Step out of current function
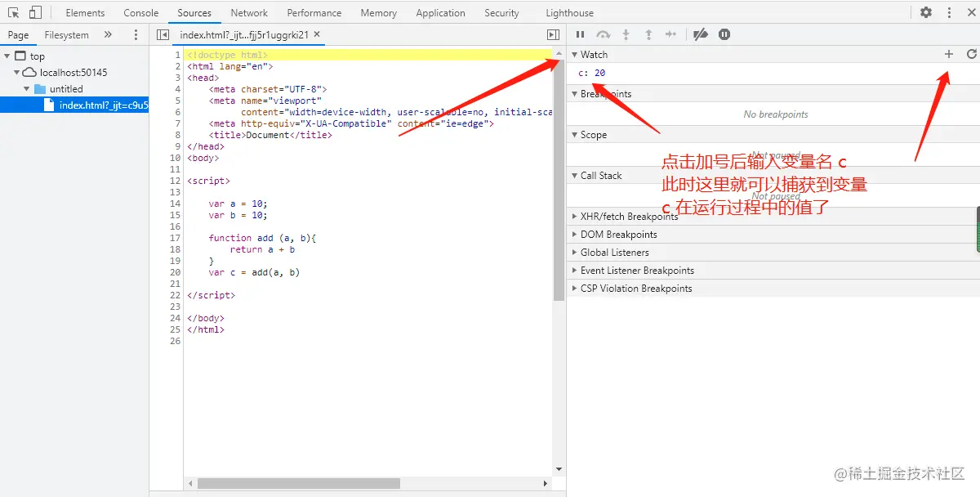 pos(648,34)
